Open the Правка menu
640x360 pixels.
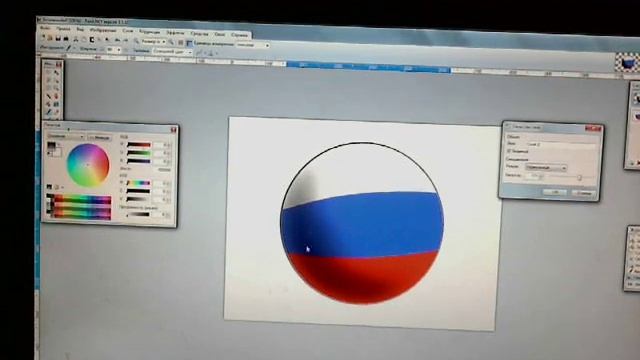click(63, 29)
